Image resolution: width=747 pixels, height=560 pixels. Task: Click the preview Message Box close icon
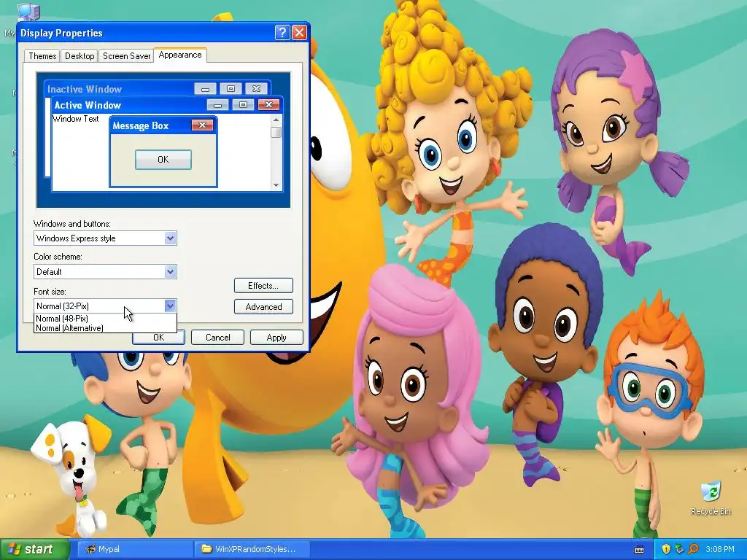click(x=202, y=125)
